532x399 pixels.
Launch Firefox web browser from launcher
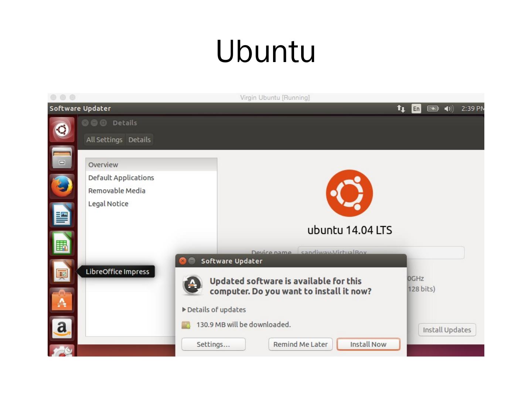(62, 186)
